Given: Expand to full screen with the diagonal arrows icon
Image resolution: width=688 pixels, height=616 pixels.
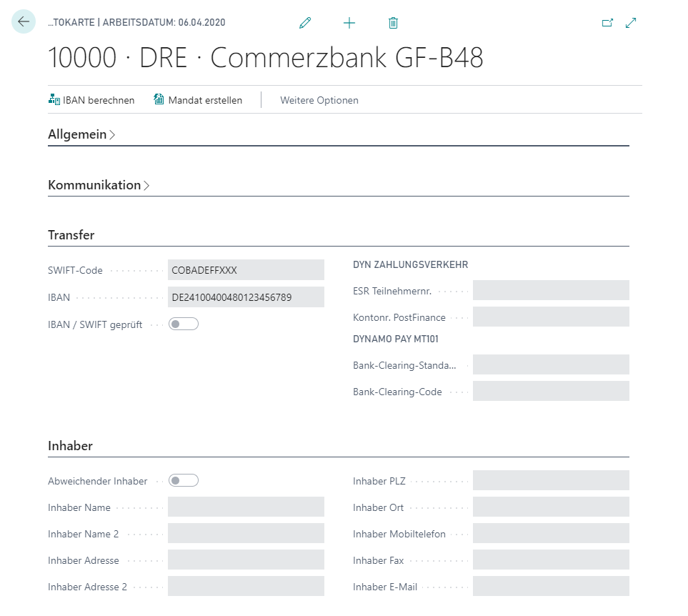Looking at the screenshot, I should coord(631,22).
